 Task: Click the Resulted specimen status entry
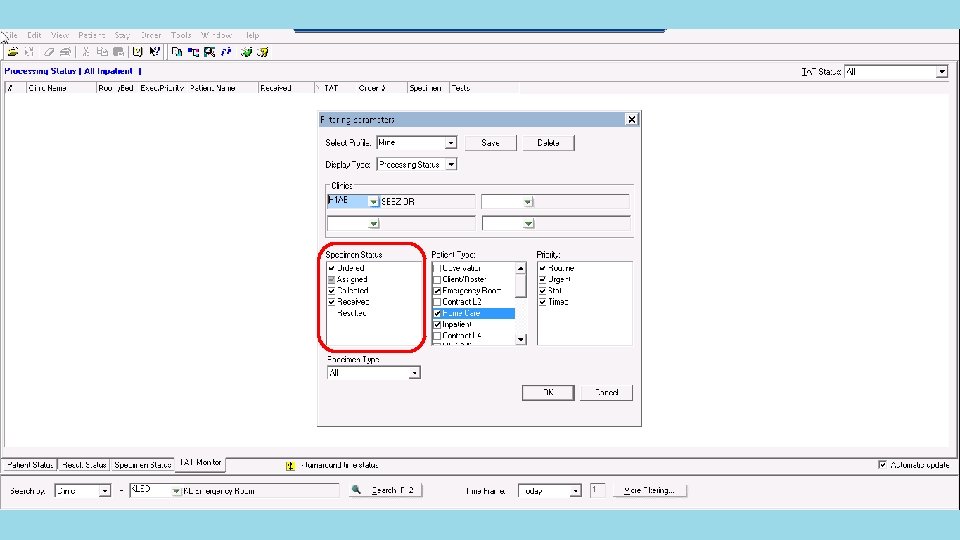coord(351,313)
